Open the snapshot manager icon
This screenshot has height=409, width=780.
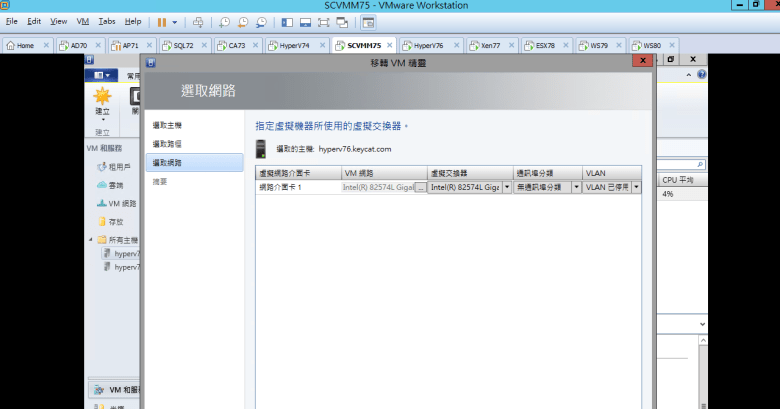[261, 21]
